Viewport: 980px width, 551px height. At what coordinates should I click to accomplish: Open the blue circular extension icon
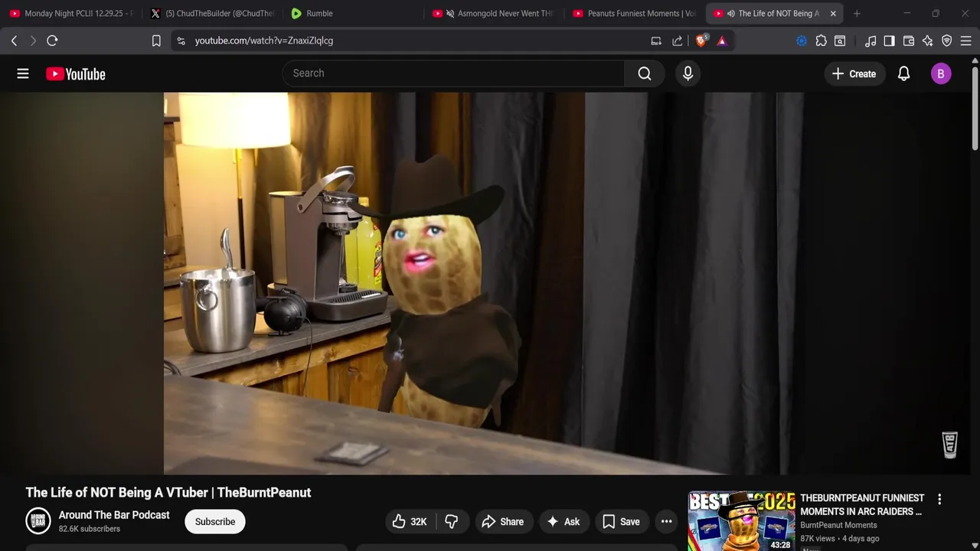click(x=802, y=41)
